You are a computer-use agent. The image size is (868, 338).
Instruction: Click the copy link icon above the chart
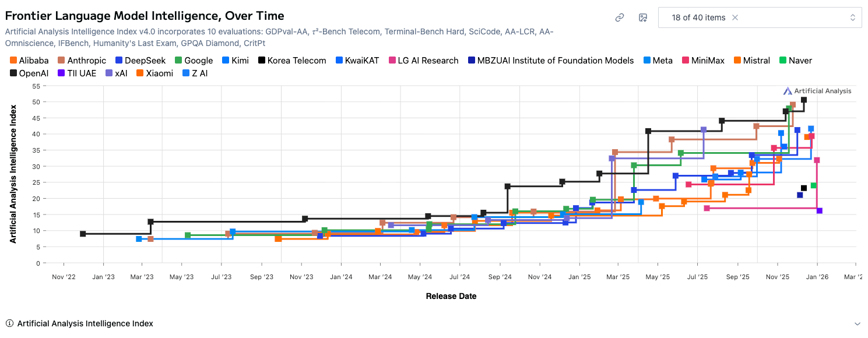619,17
